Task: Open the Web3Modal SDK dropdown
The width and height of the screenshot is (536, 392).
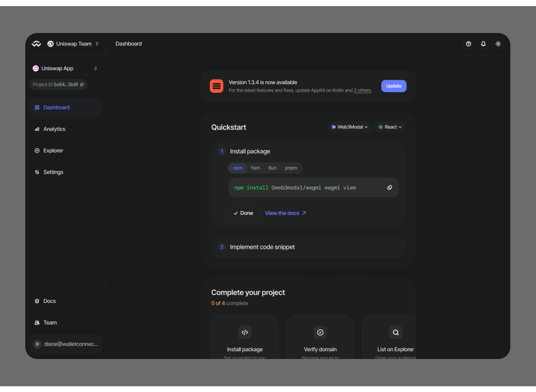Action: click(x=350, y=127)
